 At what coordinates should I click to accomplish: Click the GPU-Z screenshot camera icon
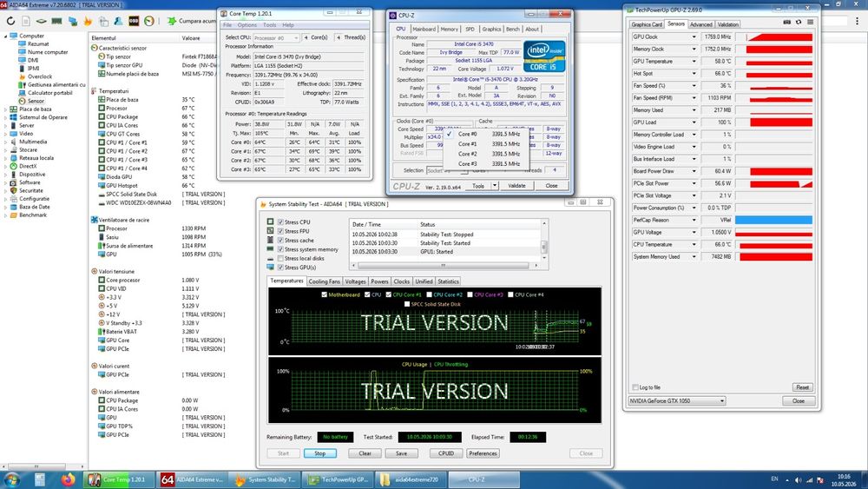(x=786, y=23)
